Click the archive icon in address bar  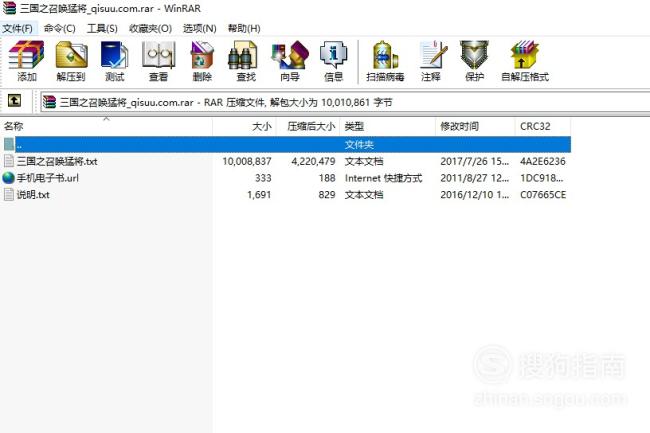point(49,102)
